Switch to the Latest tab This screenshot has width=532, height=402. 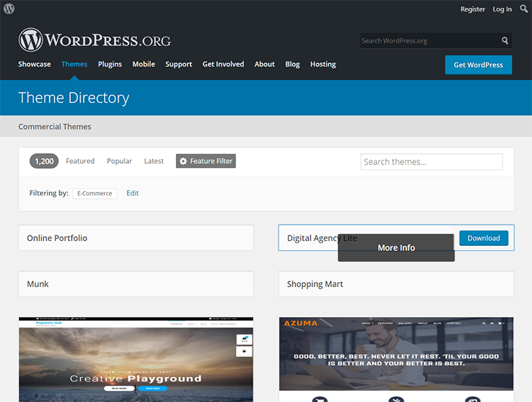pyautogui.click(x=154, y=161)
